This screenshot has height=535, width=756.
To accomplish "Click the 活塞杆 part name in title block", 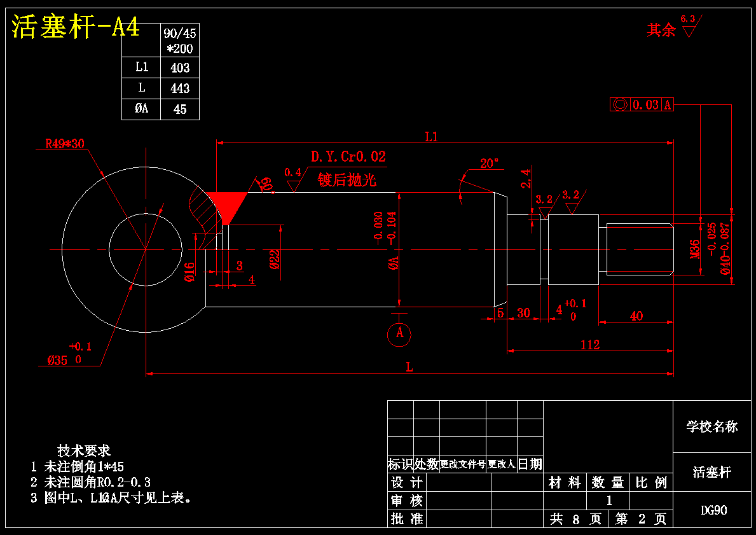I will pyautogui.click(x=712, y=472).
